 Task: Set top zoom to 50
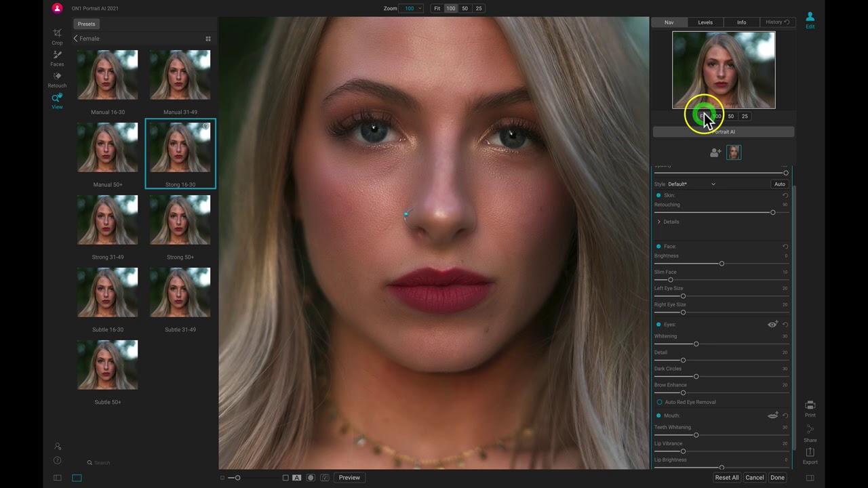click(465, 8)
